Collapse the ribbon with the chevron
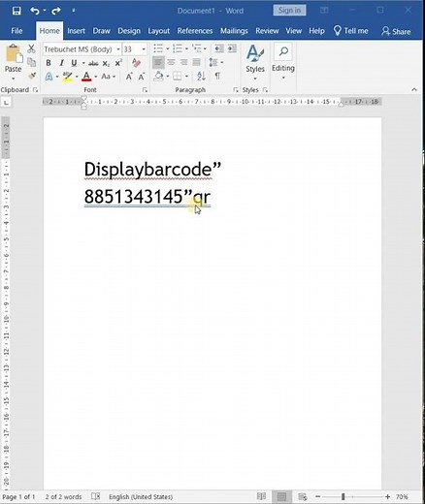The image size is (425, 504). pyautogui.click(x=414, y=90)
